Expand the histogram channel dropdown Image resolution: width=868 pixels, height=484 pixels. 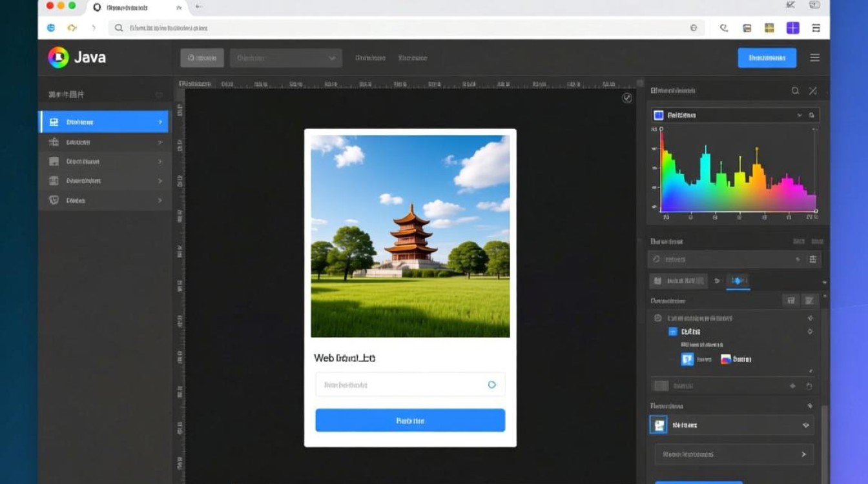800,116
